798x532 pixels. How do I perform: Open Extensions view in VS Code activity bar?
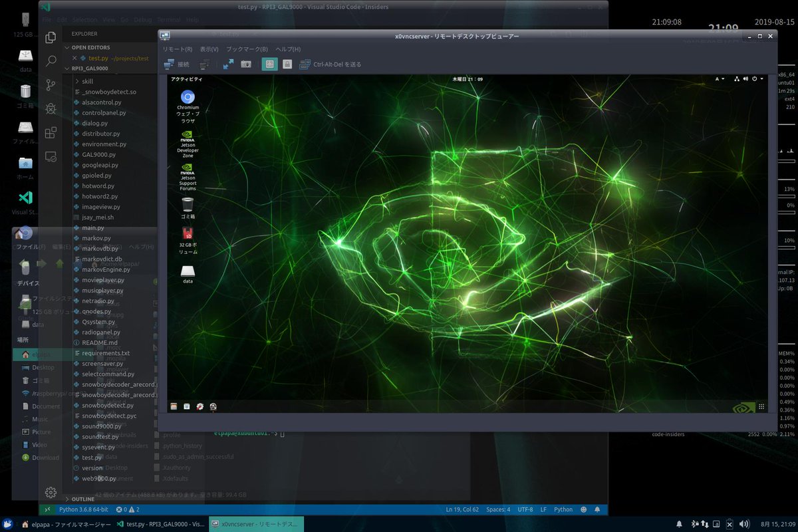51,133
